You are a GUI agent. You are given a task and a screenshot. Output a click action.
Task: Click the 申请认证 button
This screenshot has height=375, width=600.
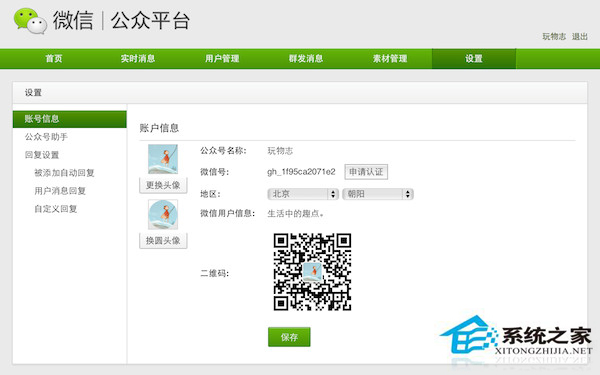click(366, 172)
